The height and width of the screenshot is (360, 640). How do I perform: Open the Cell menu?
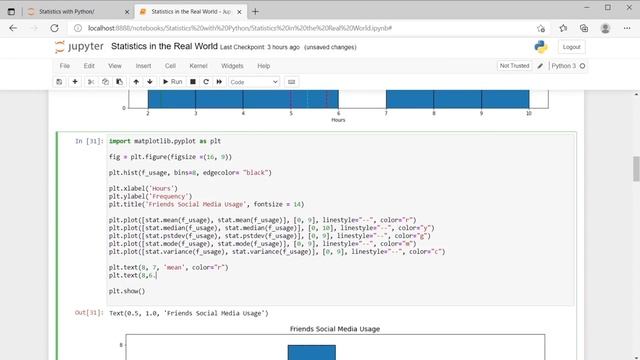tap(170, 66)
